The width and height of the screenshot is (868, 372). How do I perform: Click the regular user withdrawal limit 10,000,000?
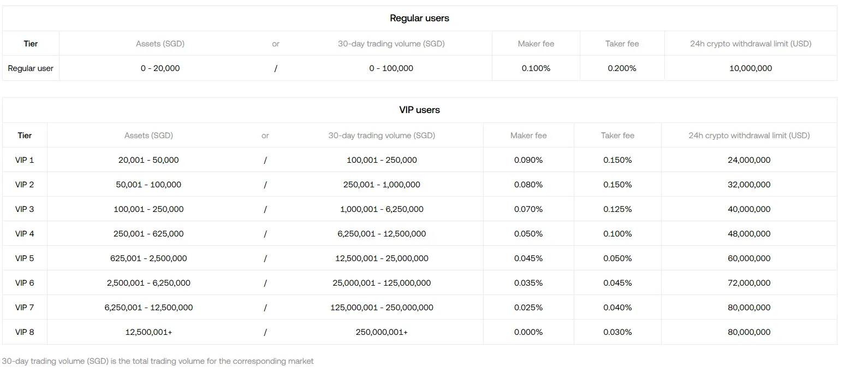click(751, 68)
